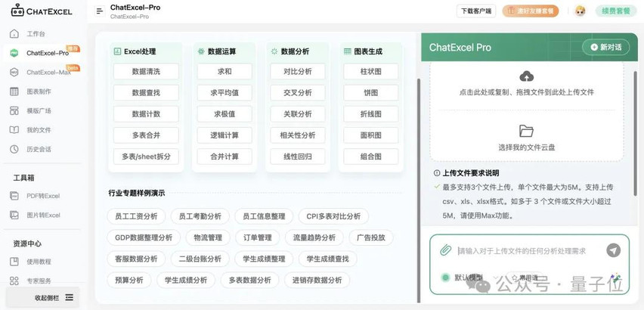The image size is (644, 310).
Task: Open CPI多表对比分析 sample demo
Action: 333,216
